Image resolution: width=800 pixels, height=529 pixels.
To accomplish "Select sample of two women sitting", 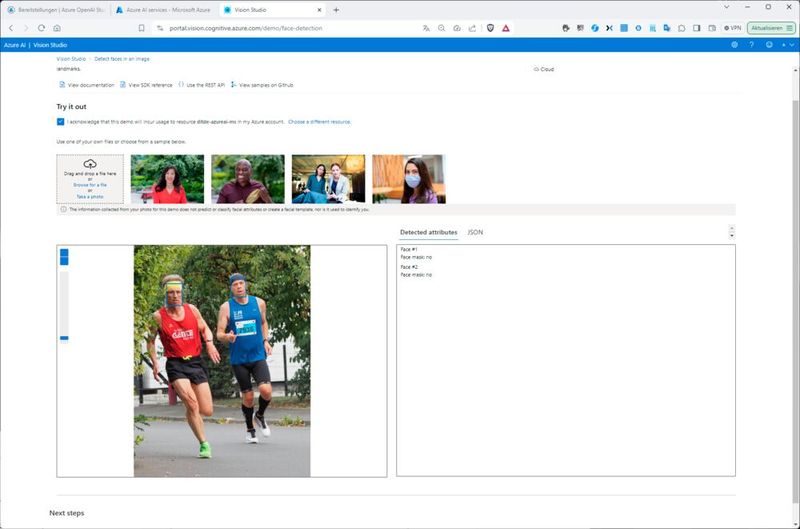I will pos(329,179).
